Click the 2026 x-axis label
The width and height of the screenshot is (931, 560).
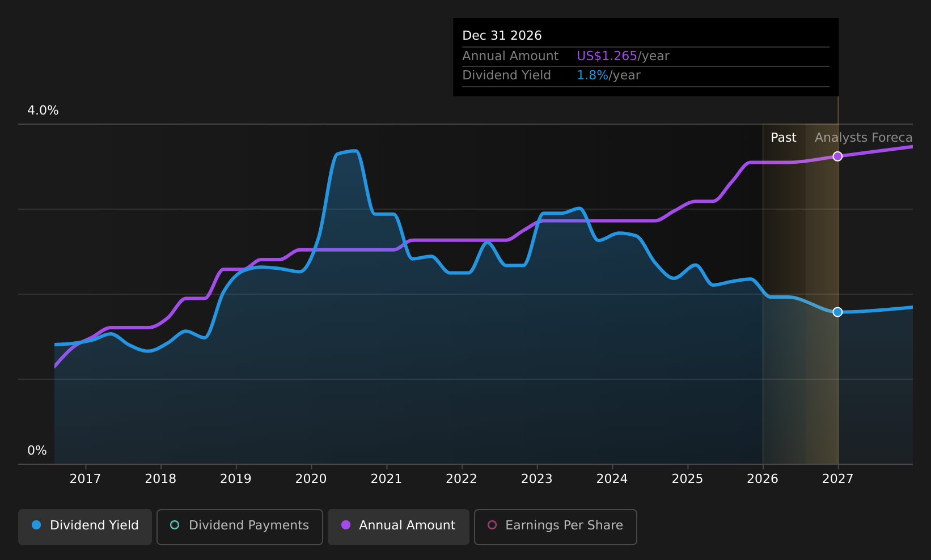click(763, 479)
